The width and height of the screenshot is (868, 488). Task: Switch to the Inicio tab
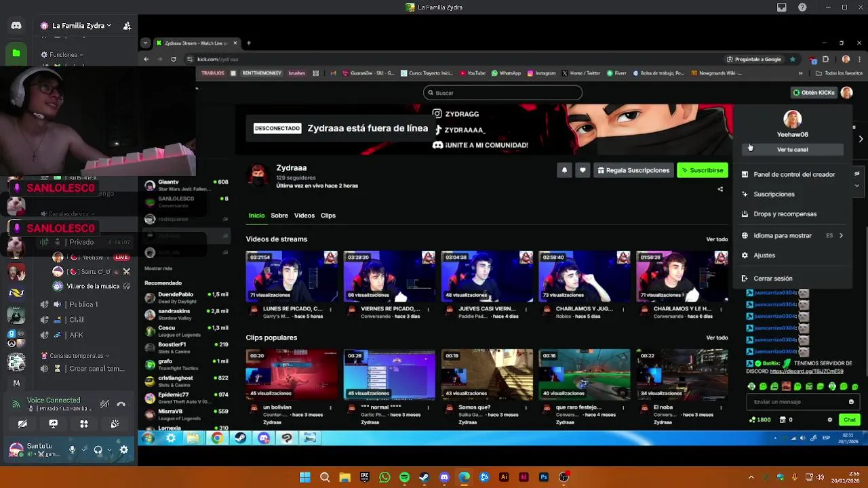click(x=256, y=216)
